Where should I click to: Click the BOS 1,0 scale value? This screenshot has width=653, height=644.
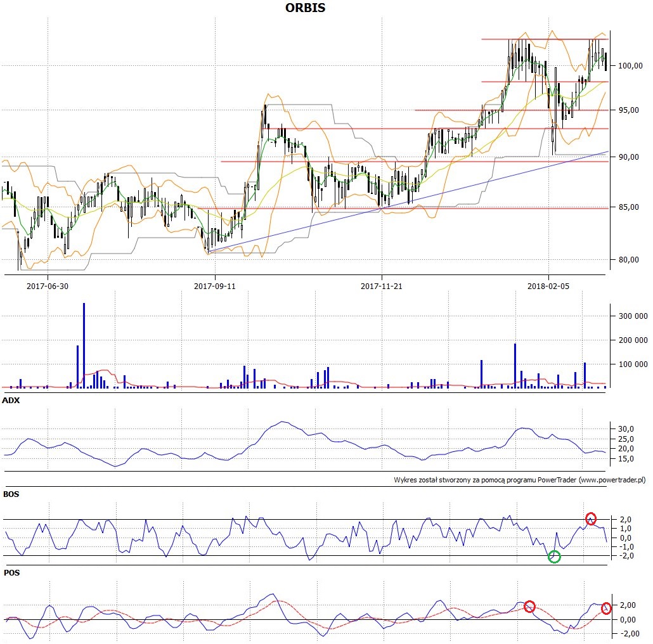point(626,528)
